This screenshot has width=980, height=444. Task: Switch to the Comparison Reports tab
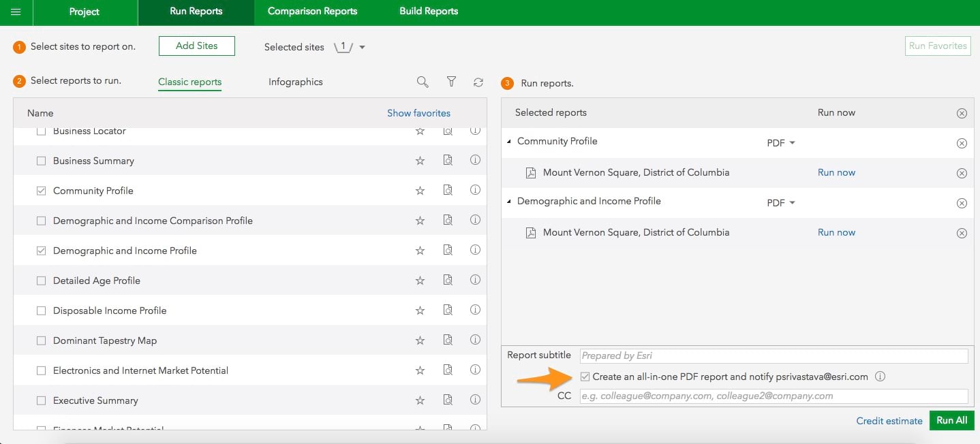pyautogui.click(x=312, y=12)
